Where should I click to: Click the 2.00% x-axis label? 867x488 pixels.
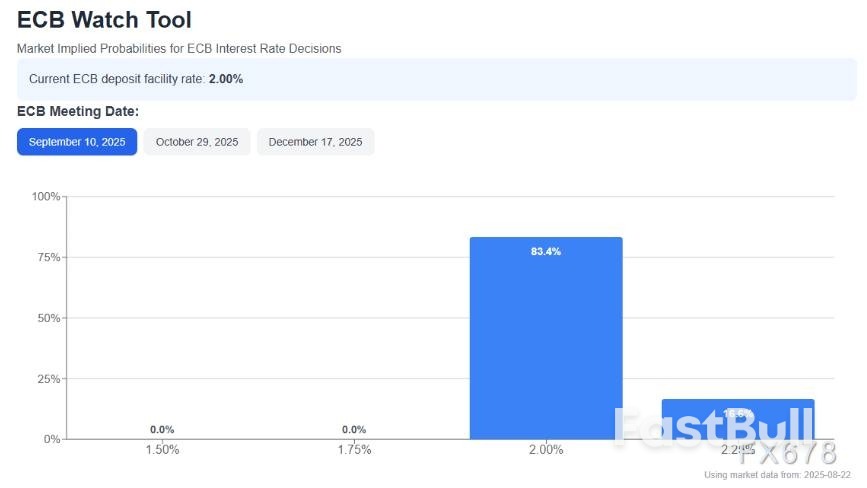click(x=546, y=450)
